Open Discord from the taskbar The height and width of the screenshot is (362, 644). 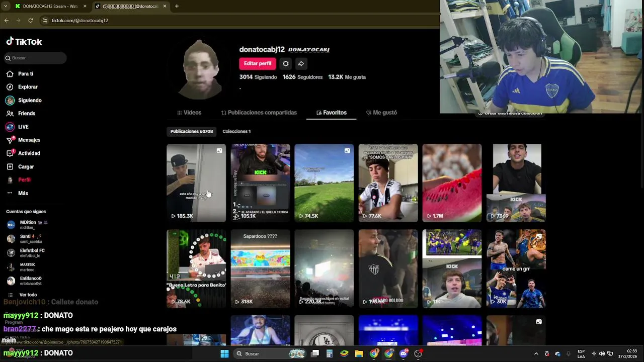(x=403, y=353)
